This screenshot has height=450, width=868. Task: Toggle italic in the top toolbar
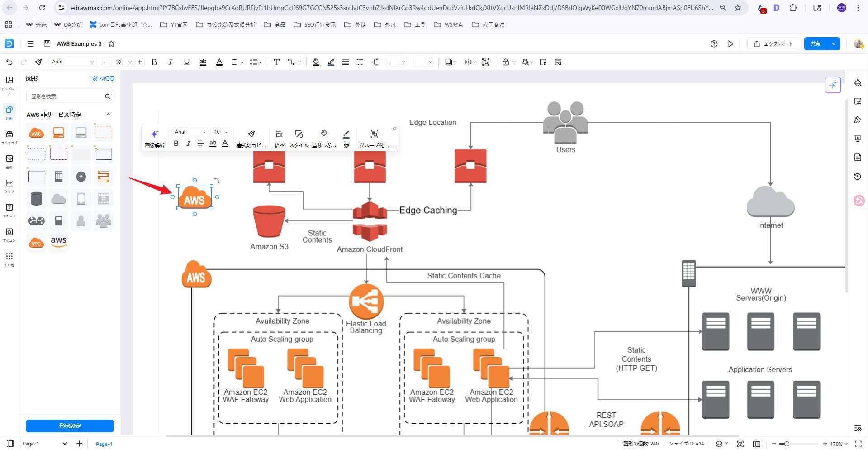(x=170, y=62)
